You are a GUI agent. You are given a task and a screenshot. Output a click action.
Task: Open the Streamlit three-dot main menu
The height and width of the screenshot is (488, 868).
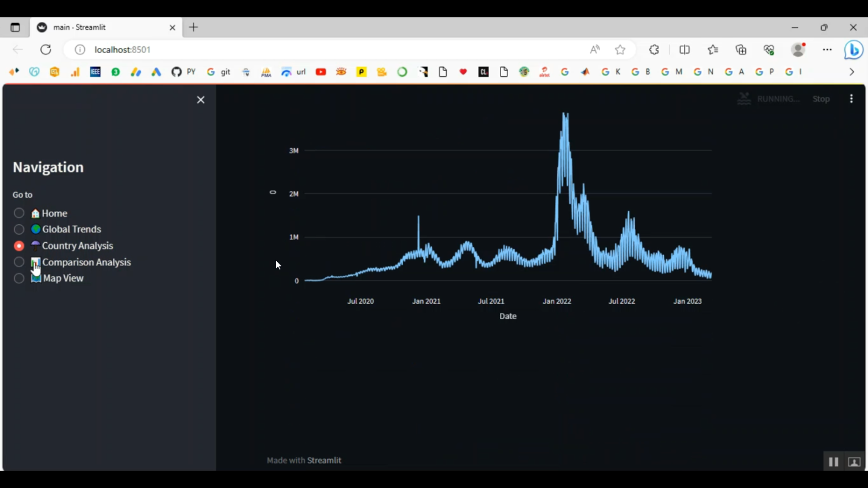(x=851, y=99)
